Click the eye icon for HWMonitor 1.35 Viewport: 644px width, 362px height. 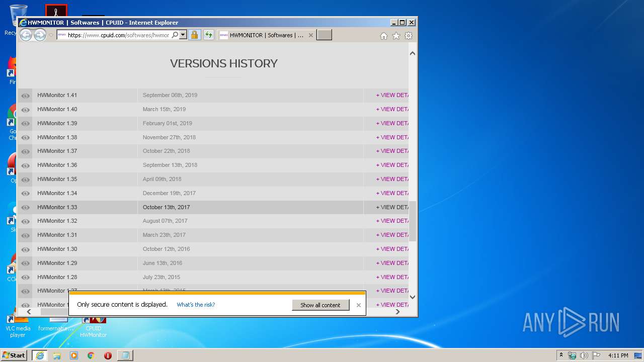pyautogui.click(x=25, y=179)
